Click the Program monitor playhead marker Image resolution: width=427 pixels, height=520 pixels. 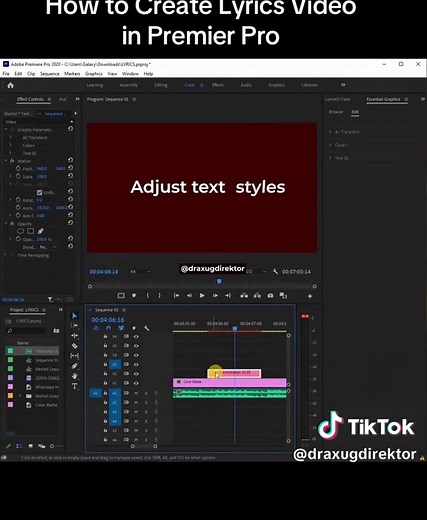pos(219,282)
